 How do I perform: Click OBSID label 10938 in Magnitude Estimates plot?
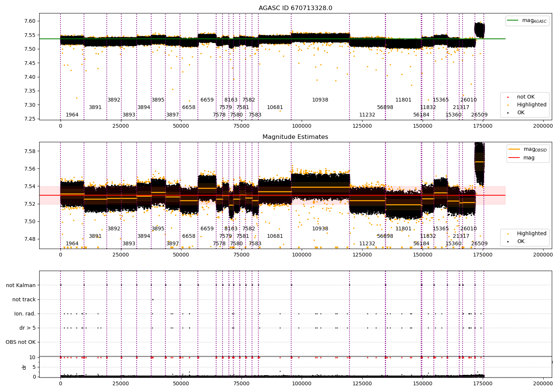[x=320, y=229]
